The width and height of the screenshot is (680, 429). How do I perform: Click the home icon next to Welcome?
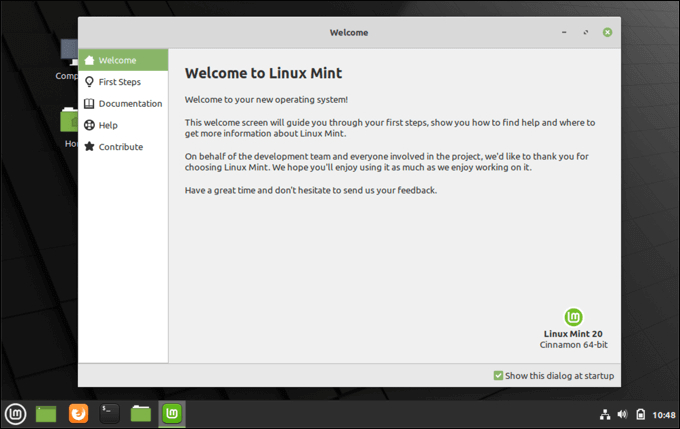coord(89,60)
